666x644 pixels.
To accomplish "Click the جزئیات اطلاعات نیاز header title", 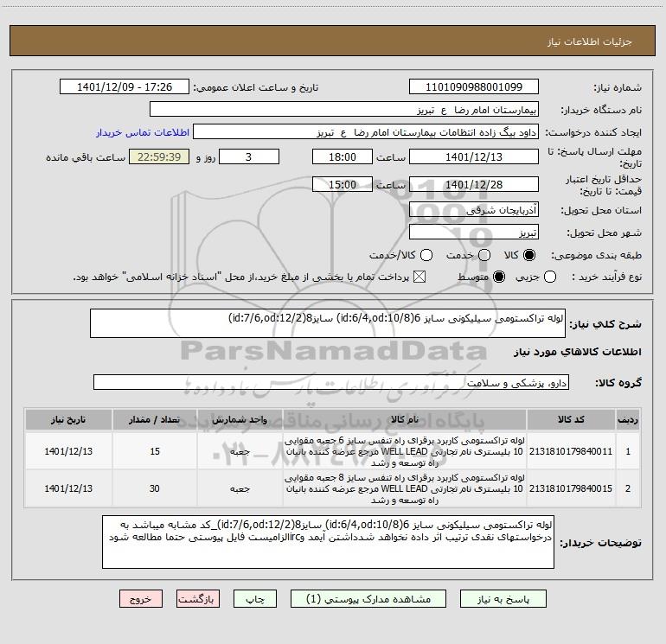I will 589,41.
